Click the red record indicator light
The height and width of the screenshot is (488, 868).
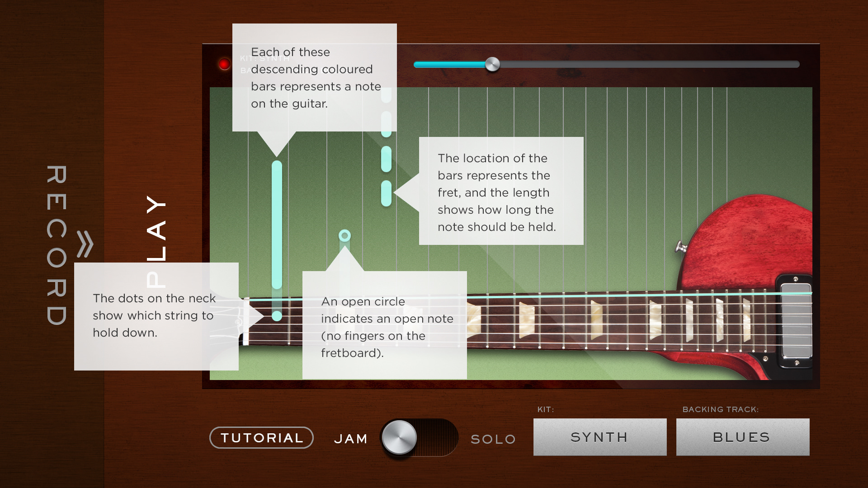point(224,64)
